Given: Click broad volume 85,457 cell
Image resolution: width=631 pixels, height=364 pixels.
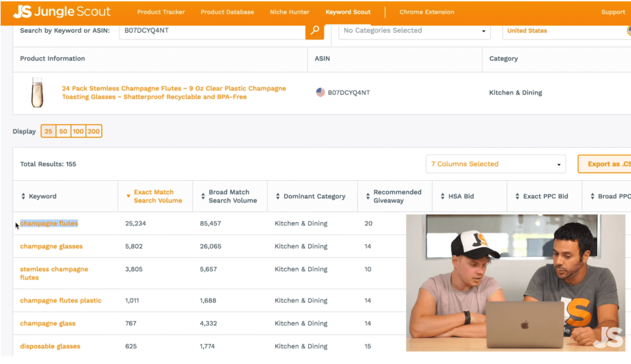Looking at the screenshot, I should (210, 223).
